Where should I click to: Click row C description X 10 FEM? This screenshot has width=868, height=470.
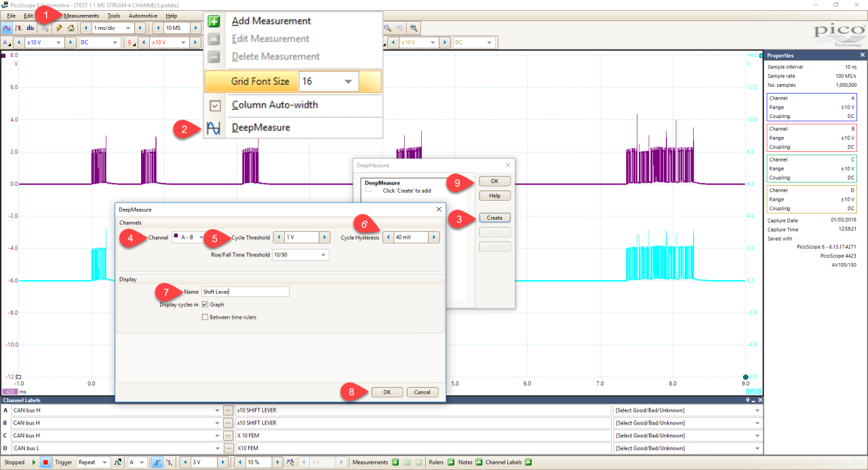click(x=422, y=435)
